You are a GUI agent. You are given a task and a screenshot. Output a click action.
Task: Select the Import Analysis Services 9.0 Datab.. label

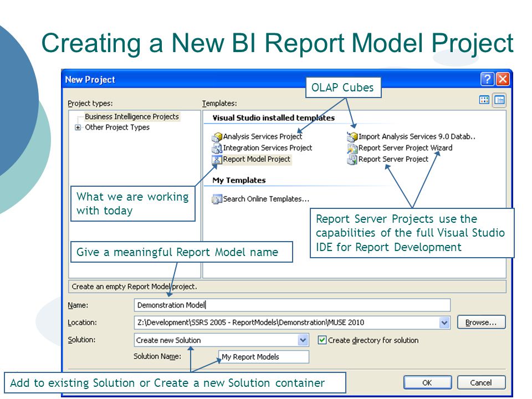pyautogui.click(x=417, y=137)
